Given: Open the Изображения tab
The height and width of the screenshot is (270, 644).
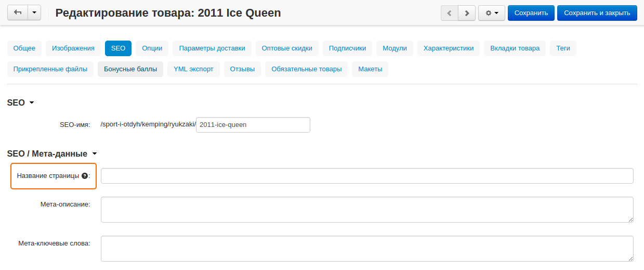Looking at the screenshot, I should pos(73,48).
